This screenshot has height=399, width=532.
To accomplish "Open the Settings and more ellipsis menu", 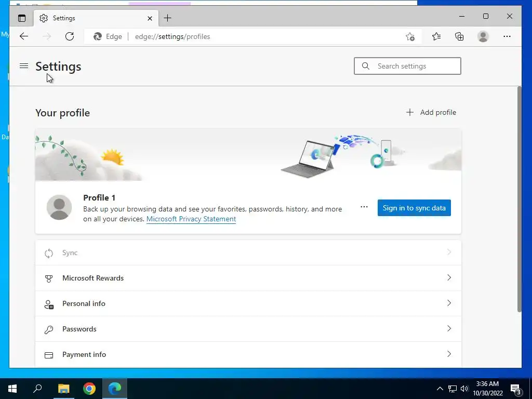I will [x=507, y=36].
